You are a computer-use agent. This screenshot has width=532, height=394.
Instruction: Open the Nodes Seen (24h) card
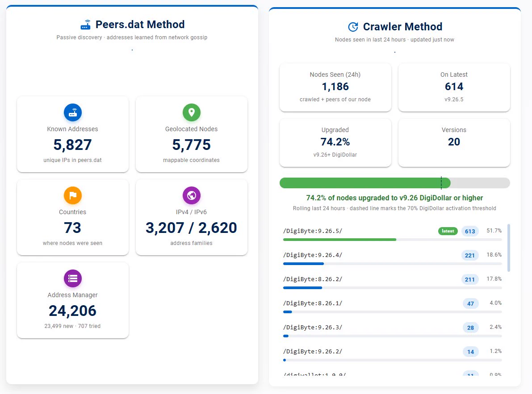point(335,87)
